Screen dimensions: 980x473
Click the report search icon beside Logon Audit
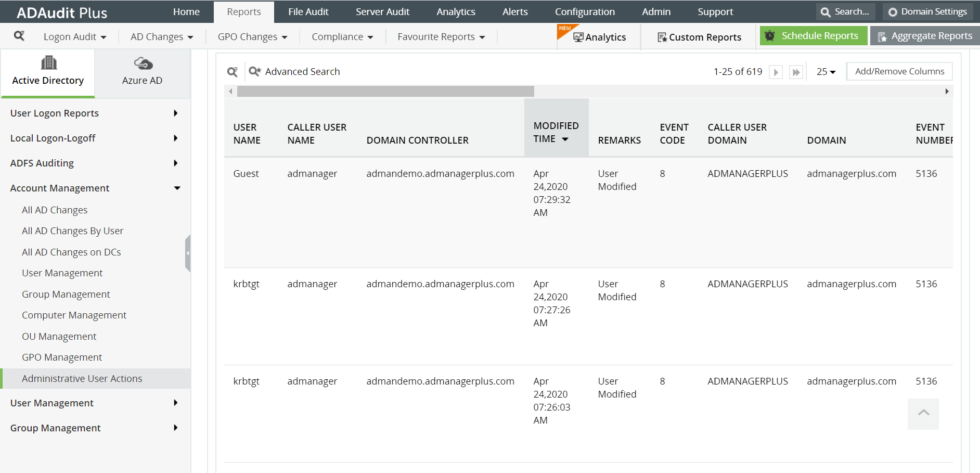19,36
